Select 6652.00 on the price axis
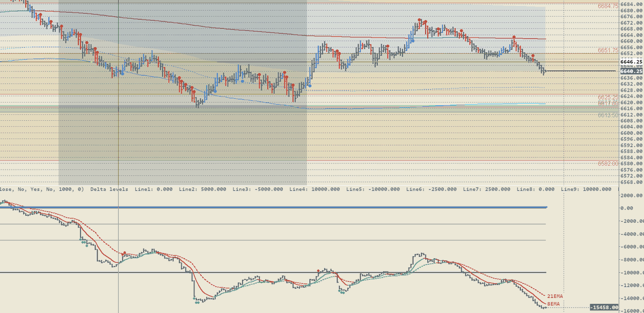 631,54
